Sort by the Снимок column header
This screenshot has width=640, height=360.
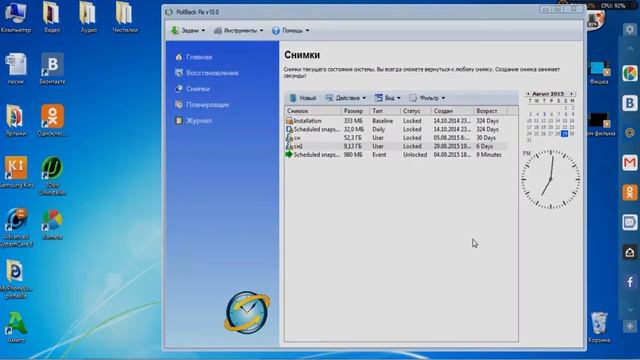tap(313, 111)
